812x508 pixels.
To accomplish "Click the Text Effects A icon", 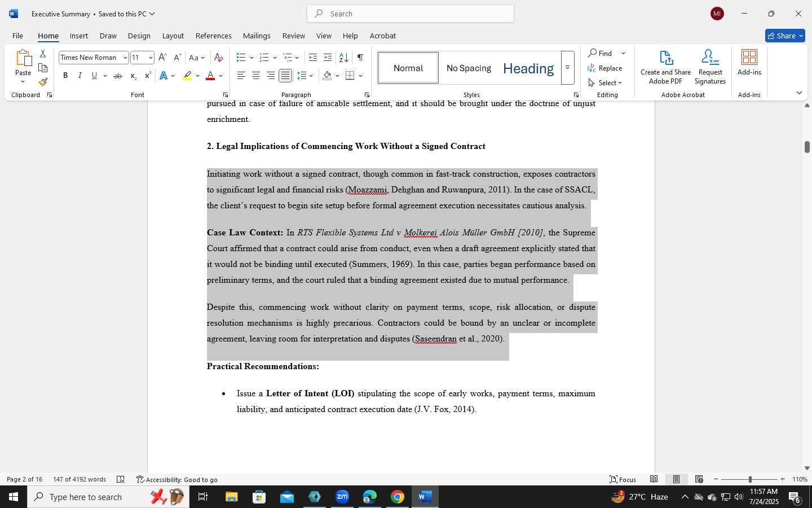I will click(164, 76).
